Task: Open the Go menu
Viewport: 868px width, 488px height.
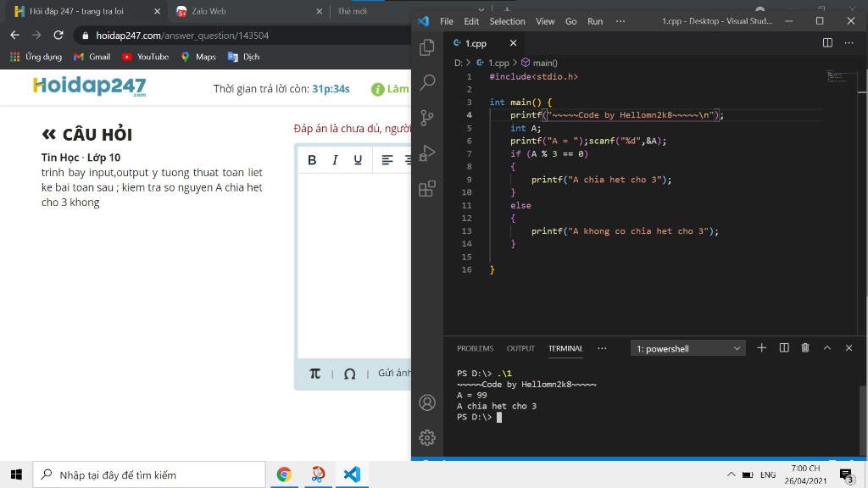Action: (570, 21)
